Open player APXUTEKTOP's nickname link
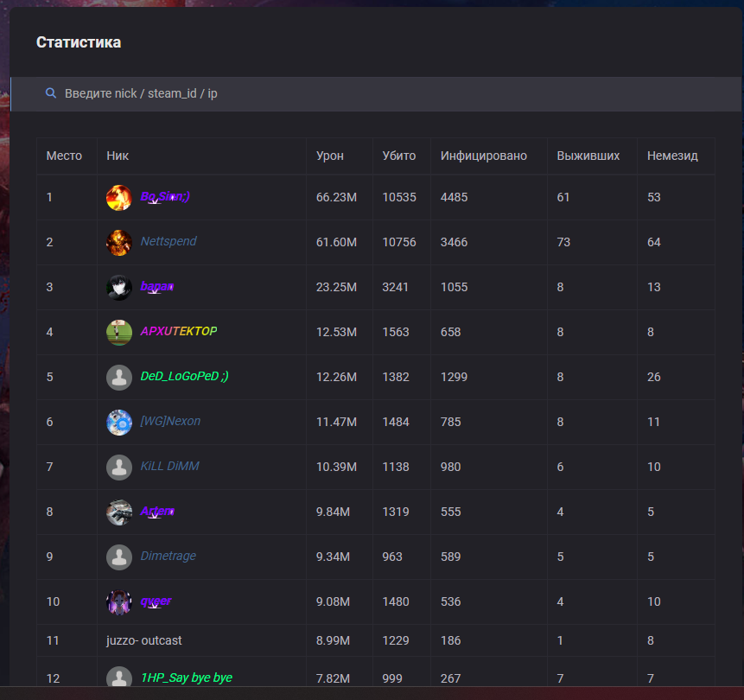 click(x=179, y=332)
